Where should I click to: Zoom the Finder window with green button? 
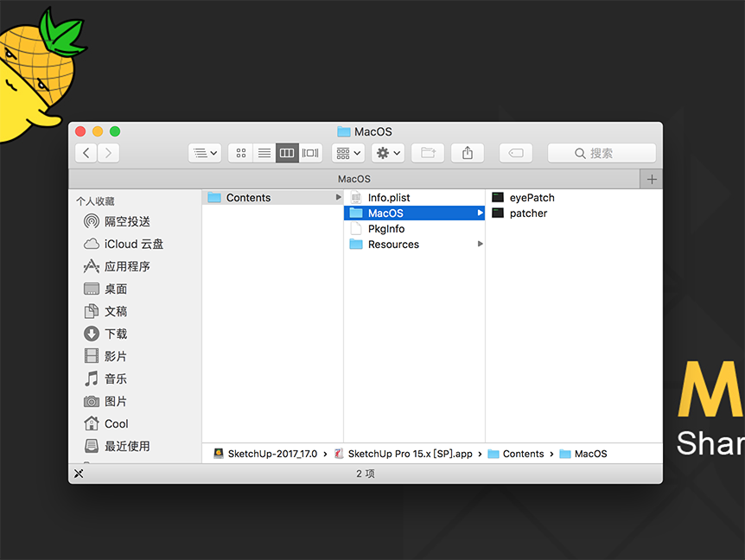pyautogui.click(x=115, y=131)
